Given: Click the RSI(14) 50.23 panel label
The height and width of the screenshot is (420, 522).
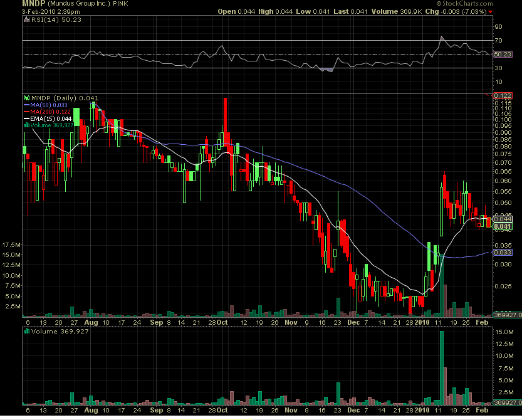Looking at the screenshot, I should [56, 19].
